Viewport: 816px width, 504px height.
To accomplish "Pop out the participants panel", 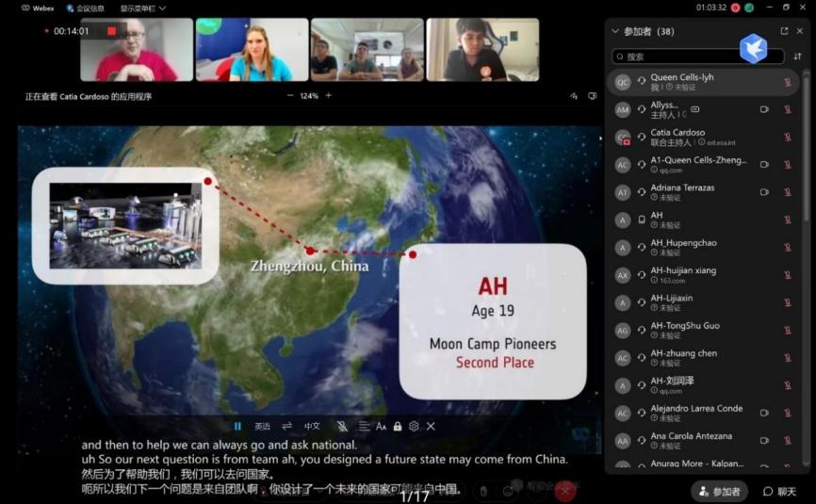I will click(x=784, y=31).
